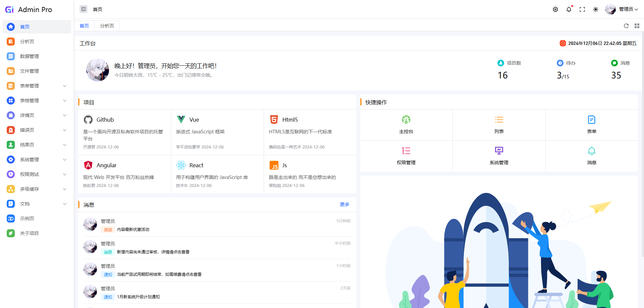The height and width of the screenshot is (308, 644).
Task: Click the 文档 sidebar icon
Action: click(x=11, y=204)
